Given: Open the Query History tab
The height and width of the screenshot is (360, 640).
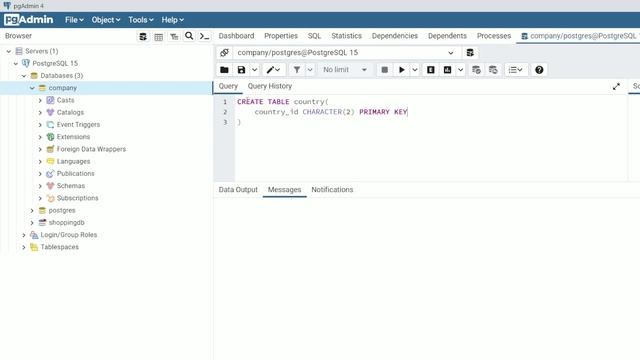Looking at the screenshot, I should [270, 86].
